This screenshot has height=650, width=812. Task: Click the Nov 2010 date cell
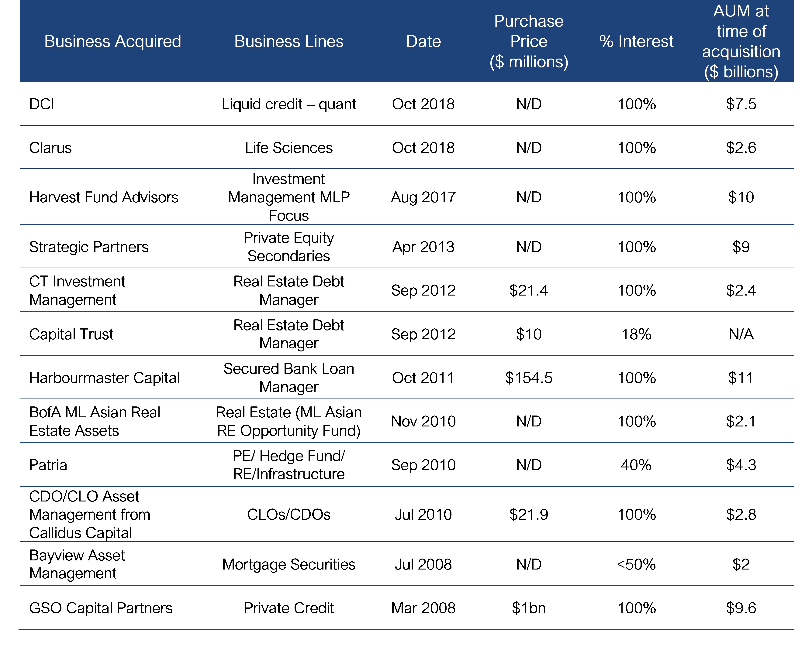[x=423, y=422]
